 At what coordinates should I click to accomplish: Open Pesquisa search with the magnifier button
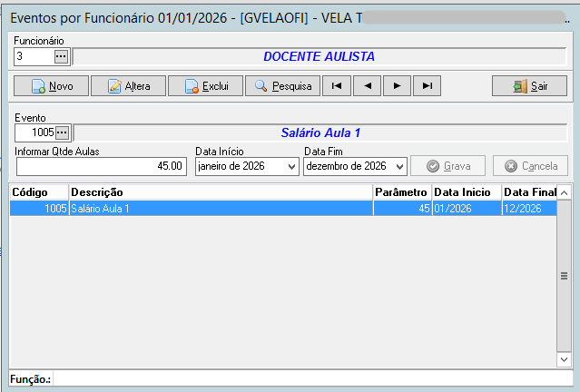pyautogui.click(x=282, y=86)
